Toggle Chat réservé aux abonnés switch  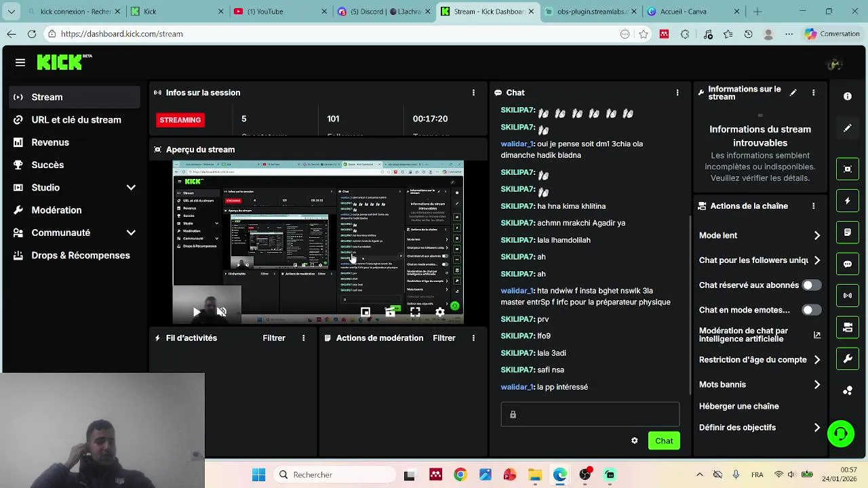pyautogui.click(x=811, y=285)
